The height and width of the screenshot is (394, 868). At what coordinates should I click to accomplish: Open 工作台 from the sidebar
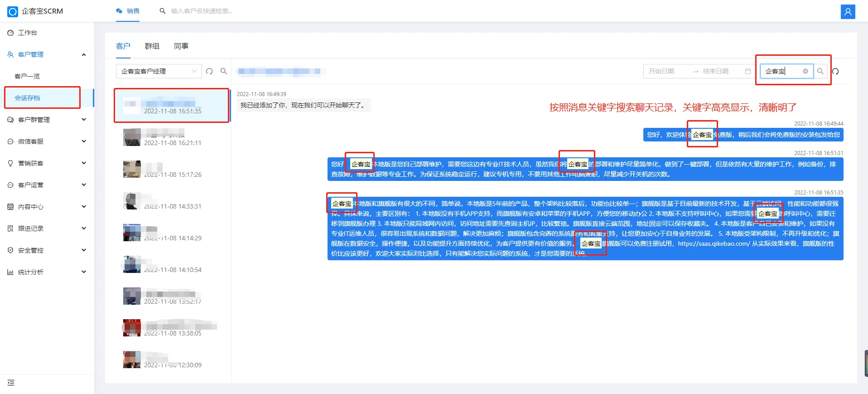[28, 33]
